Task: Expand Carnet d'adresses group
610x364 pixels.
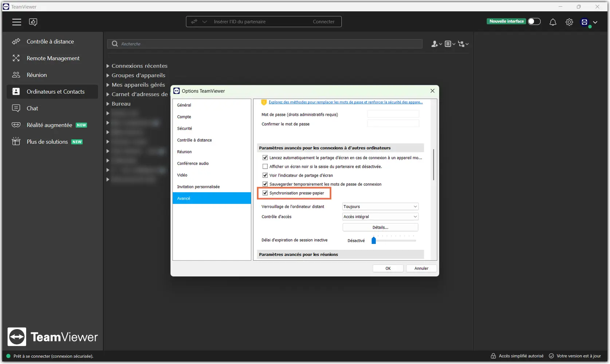Action: (108, 94)
